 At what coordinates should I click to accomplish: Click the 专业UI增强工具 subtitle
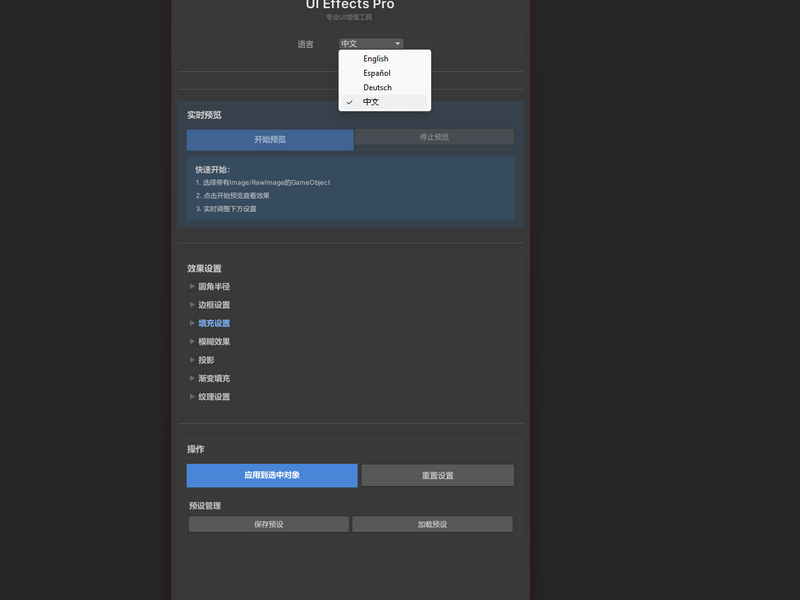coord(349,17)
